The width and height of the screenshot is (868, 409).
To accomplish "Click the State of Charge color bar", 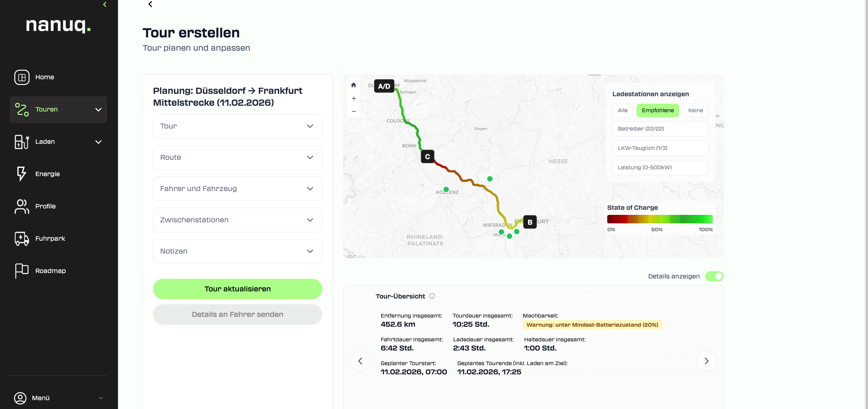I will [x=660, y=219].
